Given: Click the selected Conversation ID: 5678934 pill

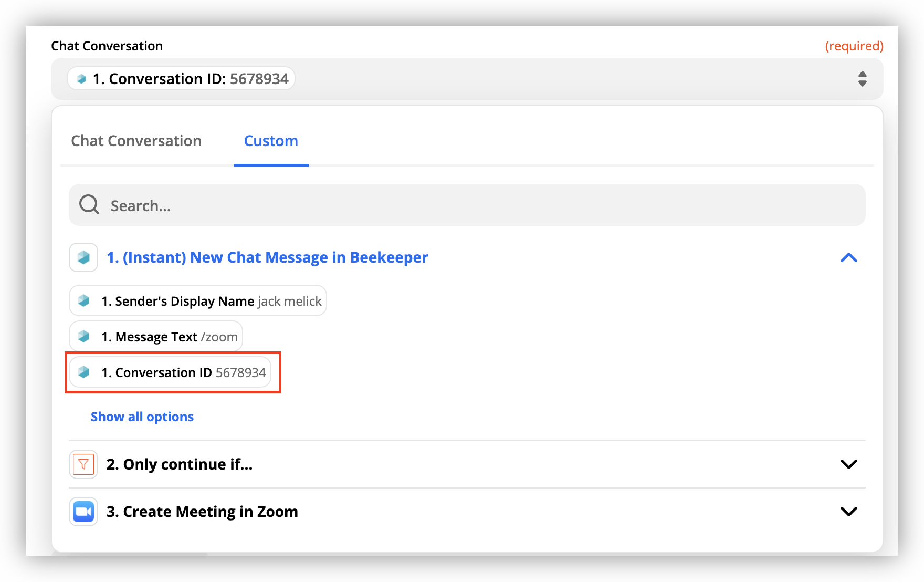Looking at the screenshot, I should (x=190, y=79).
